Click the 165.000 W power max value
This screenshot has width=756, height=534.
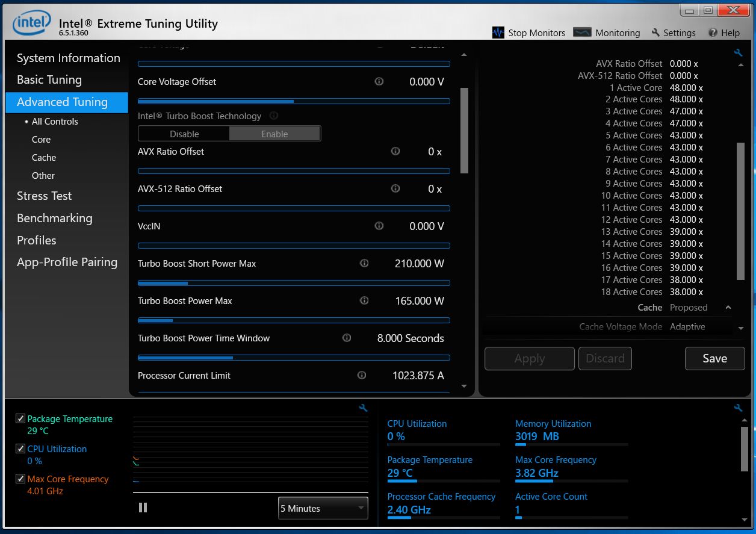[x=420, y=300]
